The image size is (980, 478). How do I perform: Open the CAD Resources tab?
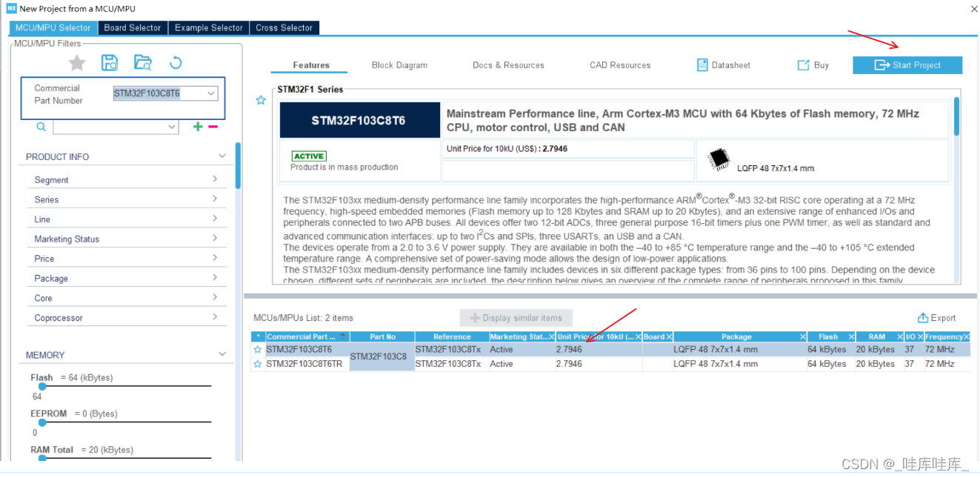pos(620,65)
